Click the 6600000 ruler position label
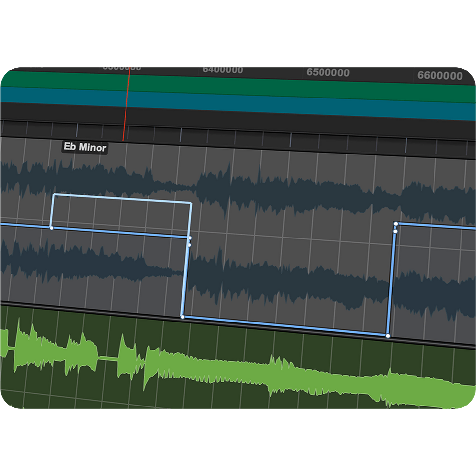 pos(440,76)
